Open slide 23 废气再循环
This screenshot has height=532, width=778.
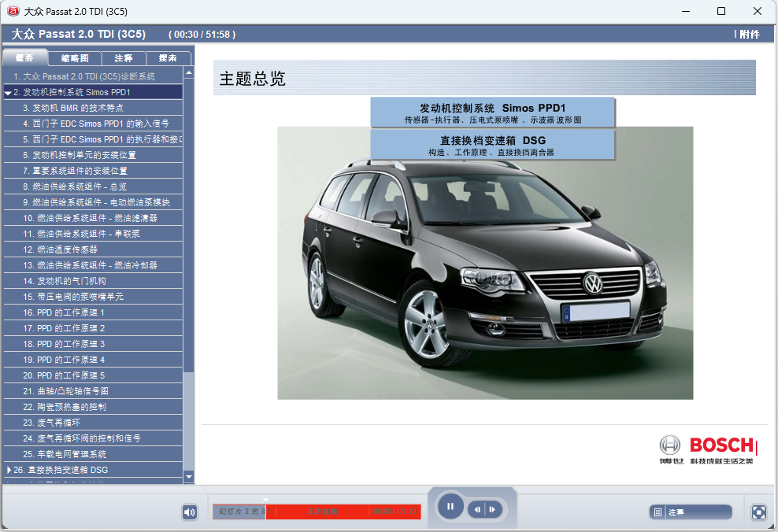[x=93, y=423]
